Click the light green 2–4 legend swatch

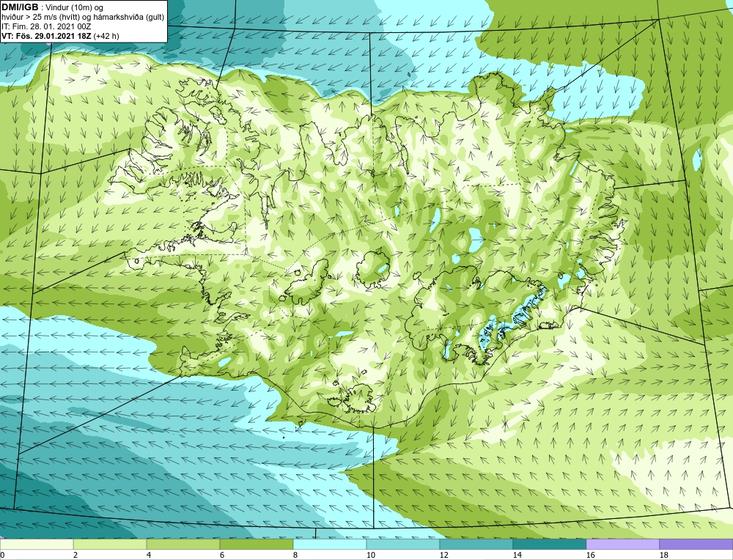110,544
